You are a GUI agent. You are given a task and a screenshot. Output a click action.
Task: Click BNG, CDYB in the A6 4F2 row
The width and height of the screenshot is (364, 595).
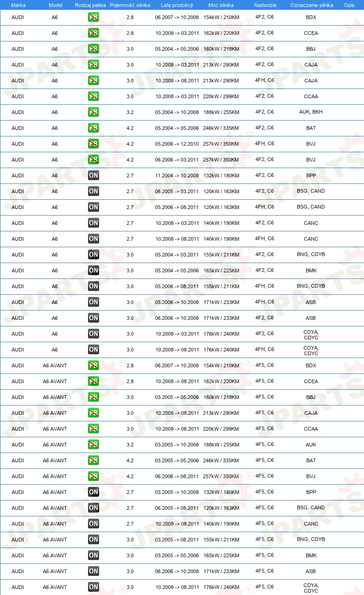click(x=311, y=255)
